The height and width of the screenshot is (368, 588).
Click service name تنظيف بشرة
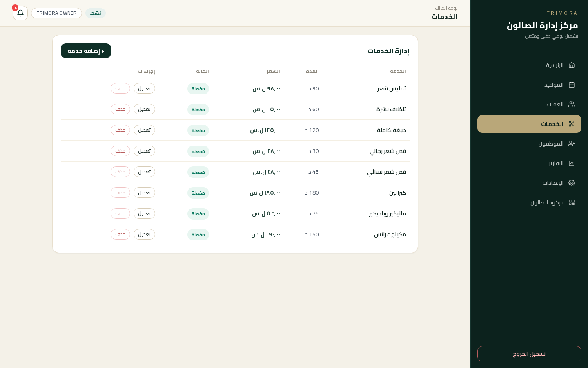point(391,110)
